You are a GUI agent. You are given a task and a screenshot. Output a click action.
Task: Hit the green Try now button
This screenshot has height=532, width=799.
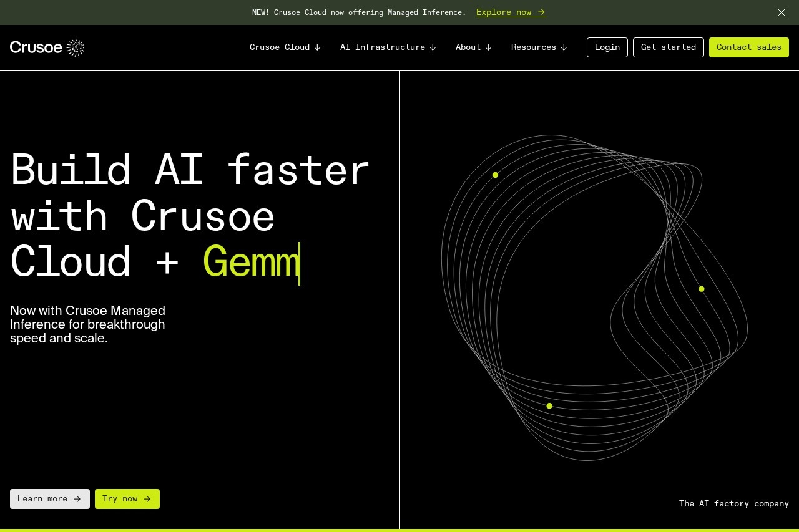[127, 499]
